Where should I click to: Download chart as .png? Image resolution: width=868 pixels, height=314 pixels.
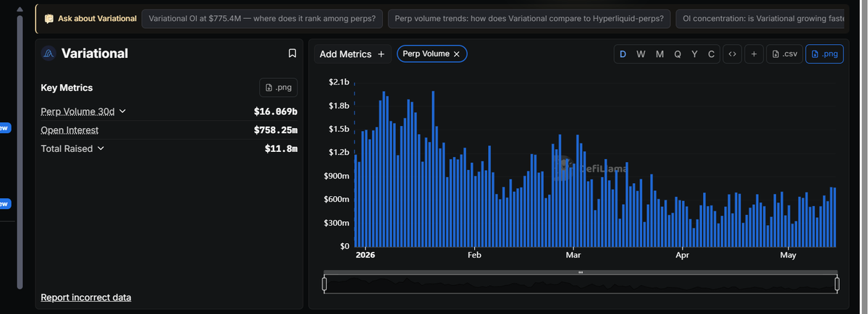point(825,54)
